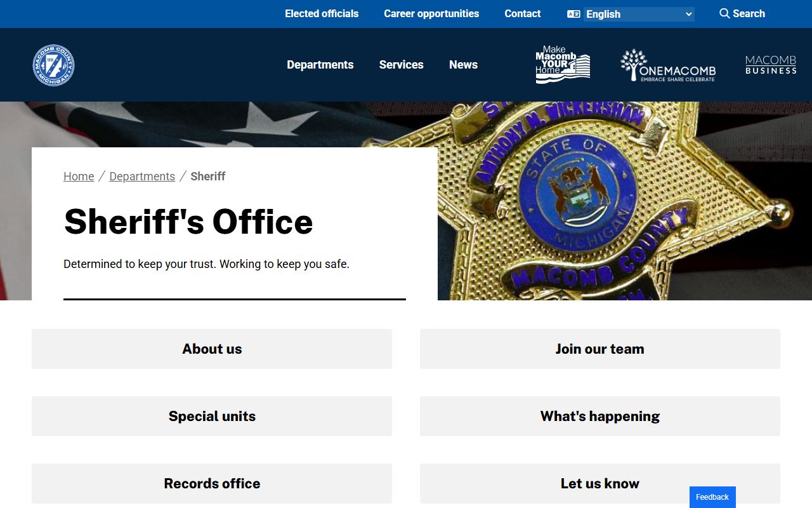Viewport: 812px width, 508px height.
Task: Click the Macomb County seal logo
Action: click(54, 65)
